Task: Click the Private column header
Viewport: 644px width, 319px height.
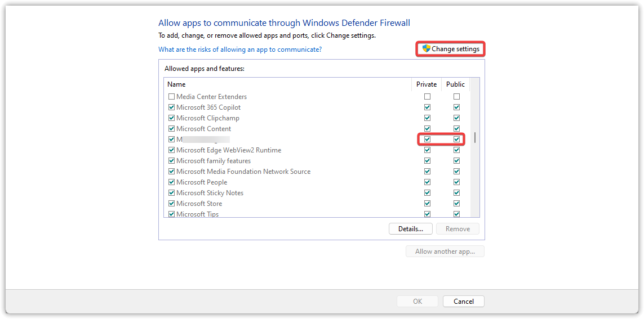Action: (427, 84)
